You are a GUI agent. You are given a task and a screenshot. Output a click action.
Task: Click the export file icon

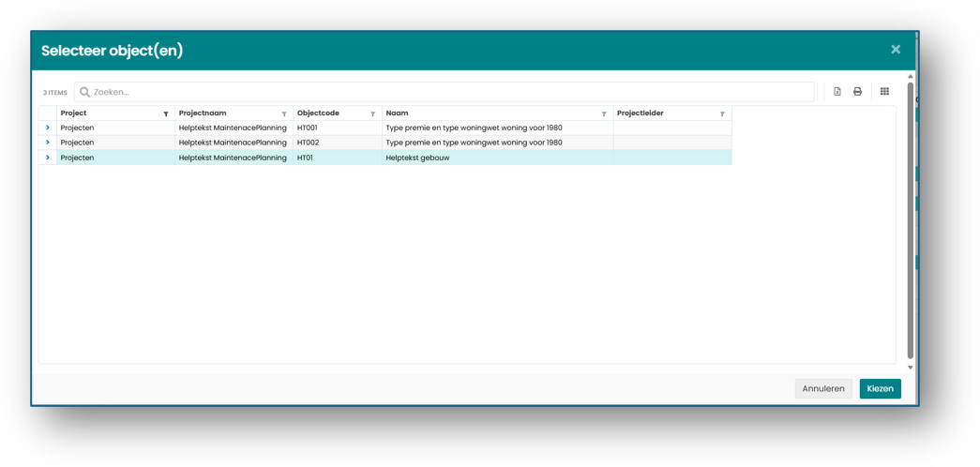[837, 91]
